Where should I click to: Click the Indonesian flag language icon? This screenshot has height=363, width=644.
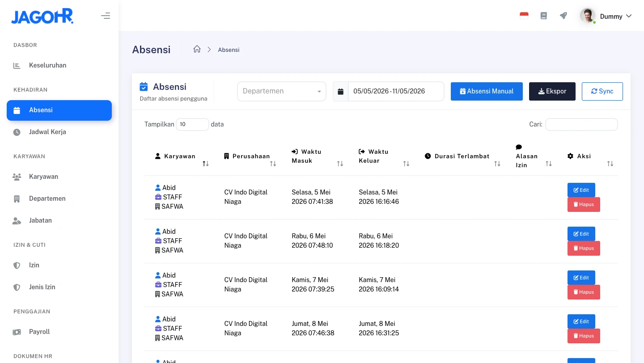[x=524, y=16]
